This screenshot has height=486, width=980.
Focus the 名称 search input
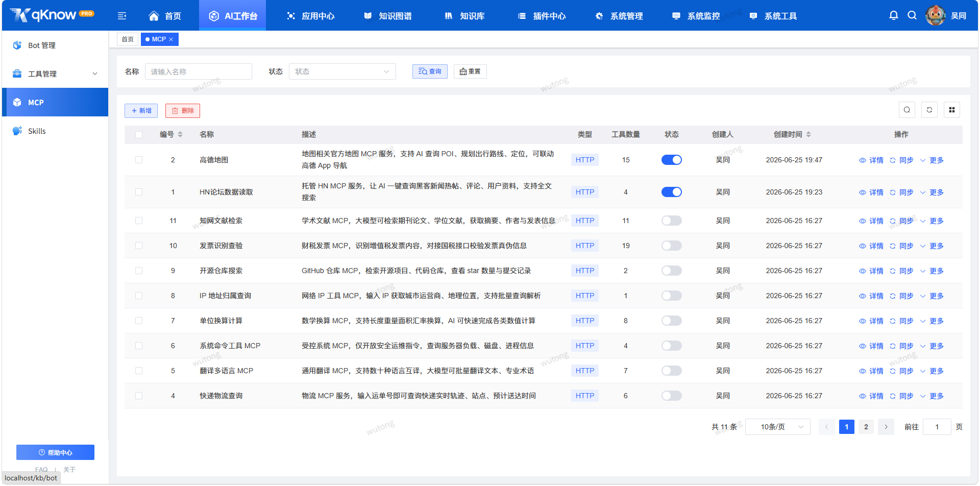pos(199,71)
